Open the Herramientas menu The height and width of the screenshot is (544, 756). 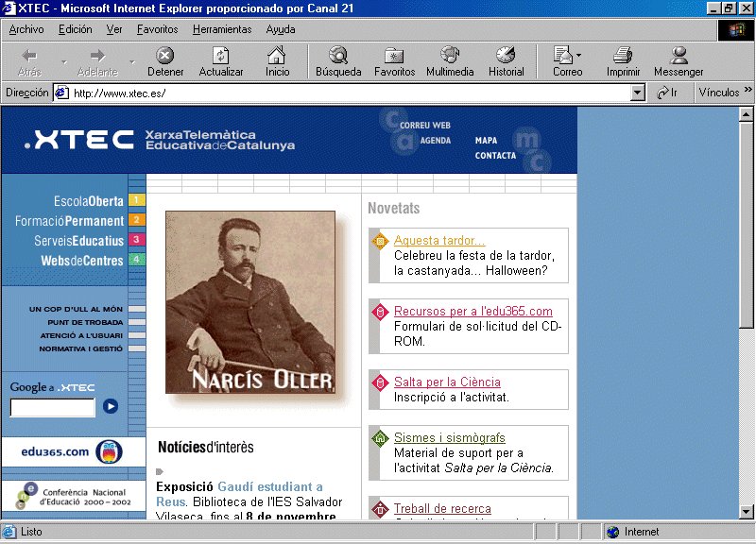pos(222,29)
